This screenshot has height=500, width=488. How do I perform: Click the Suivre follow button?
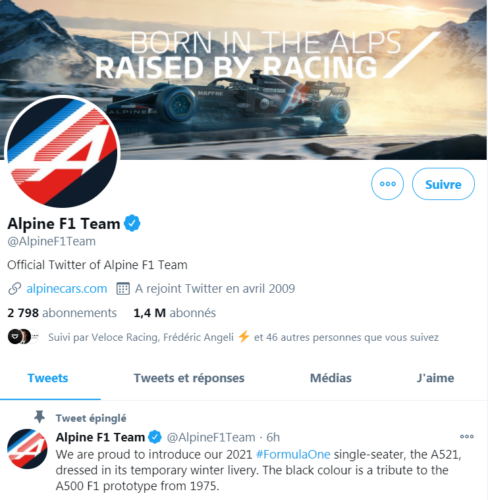point(443,184)
